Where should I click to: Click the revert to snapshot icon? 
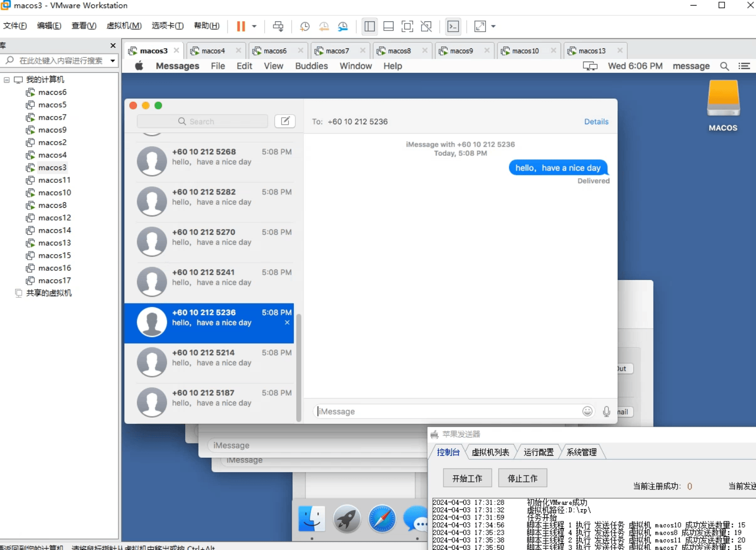(x=324, y=26)
